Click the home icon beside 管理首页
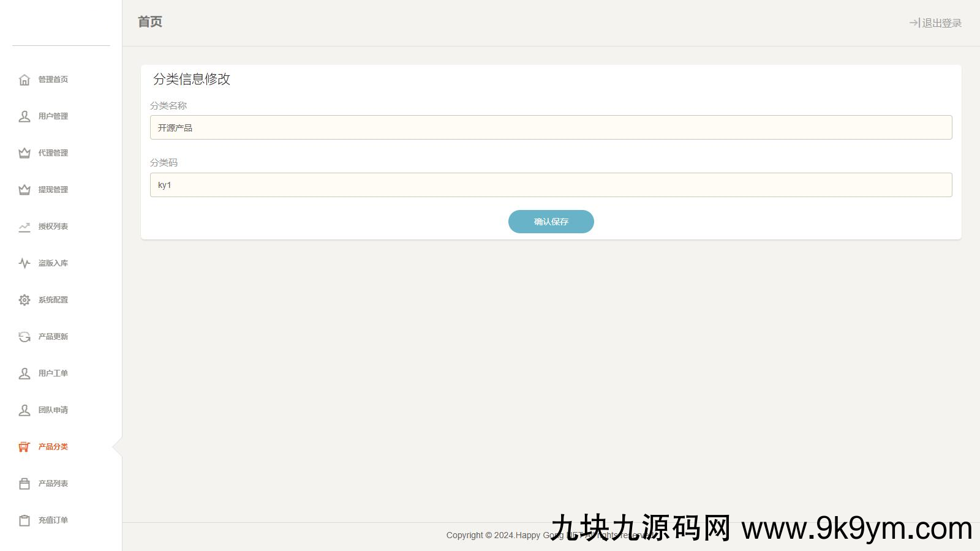 (x=24, y=80)
